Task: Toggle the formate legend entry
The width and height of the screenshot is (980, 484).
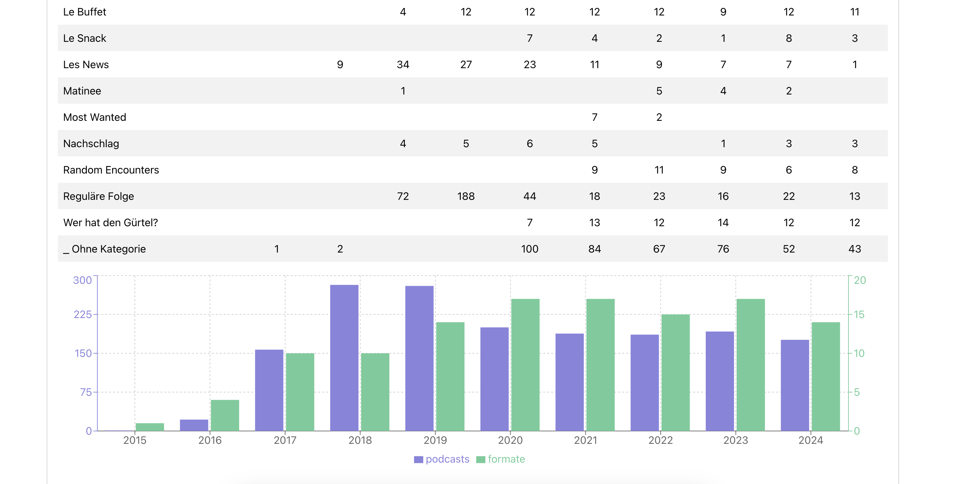Action: (506, 459)
